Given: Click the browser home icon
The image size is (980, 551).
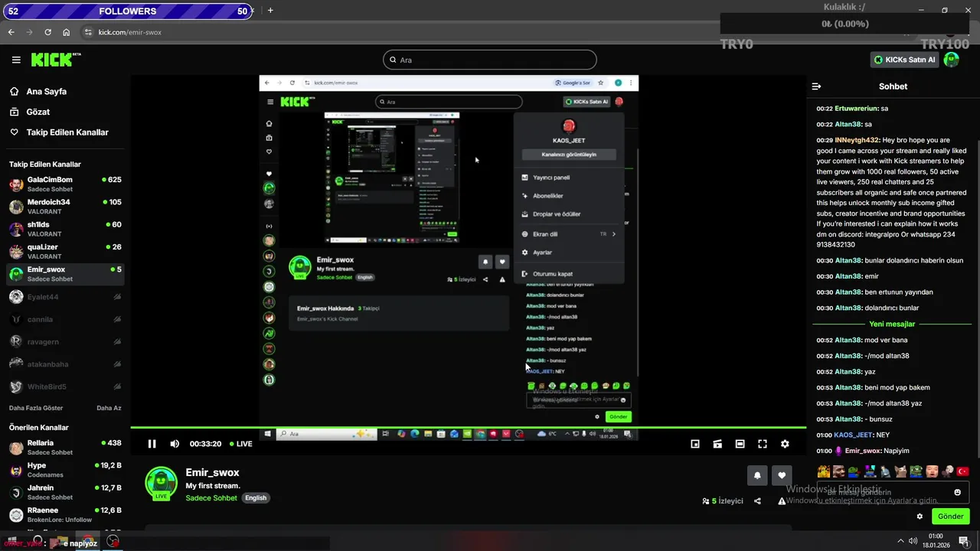Looking at the screenshot, I should [x=67, y=32].
